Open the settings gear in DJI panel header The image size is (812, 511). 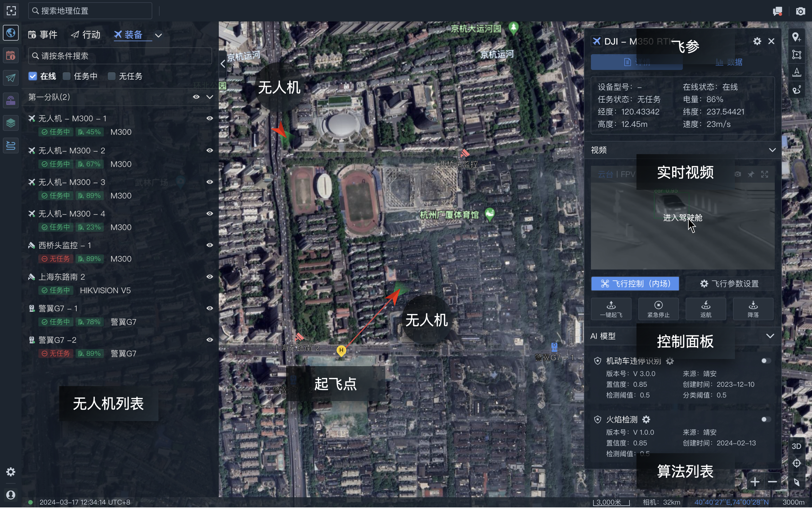pyautogui.click(x=757, y=41)
